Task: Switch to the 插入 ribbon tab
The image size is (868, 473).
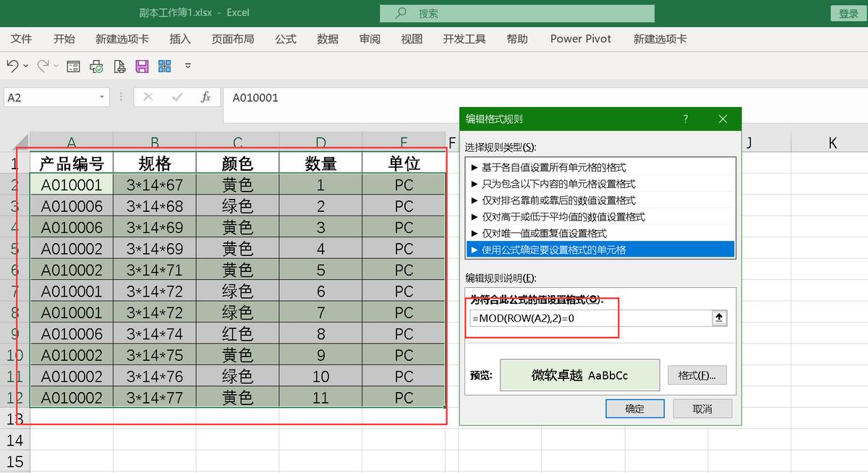Action: tap(180, 39)
